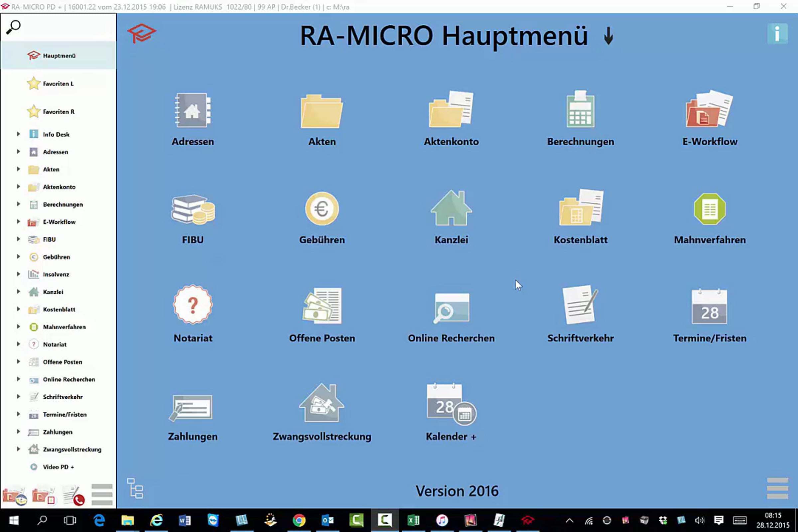
Task: Open Video PD + sidebar link
Action: click(58, 467)
